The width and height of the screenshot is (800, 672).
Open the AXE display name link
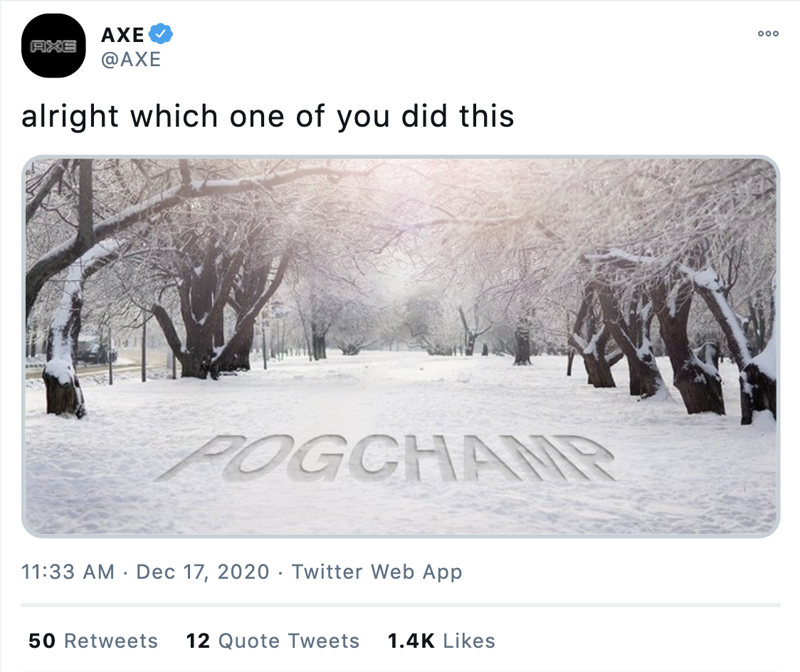pos(122,34)
